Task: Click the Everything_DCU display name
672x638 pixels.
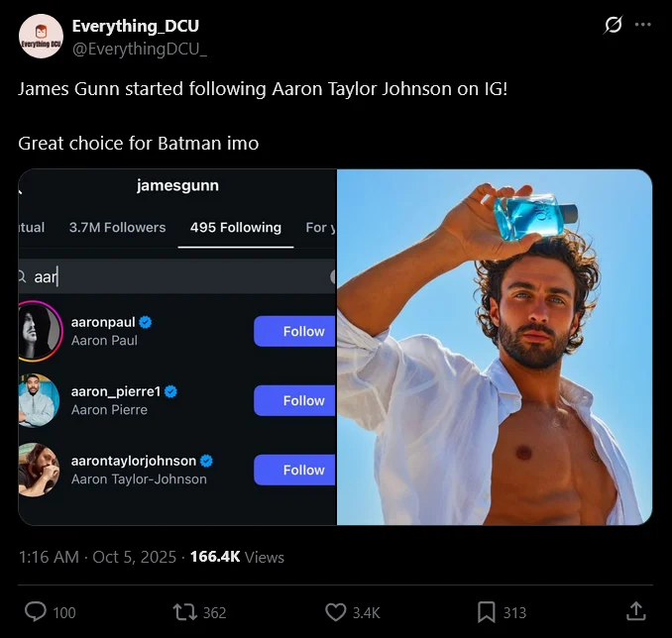Action: [x=135, y=26]
